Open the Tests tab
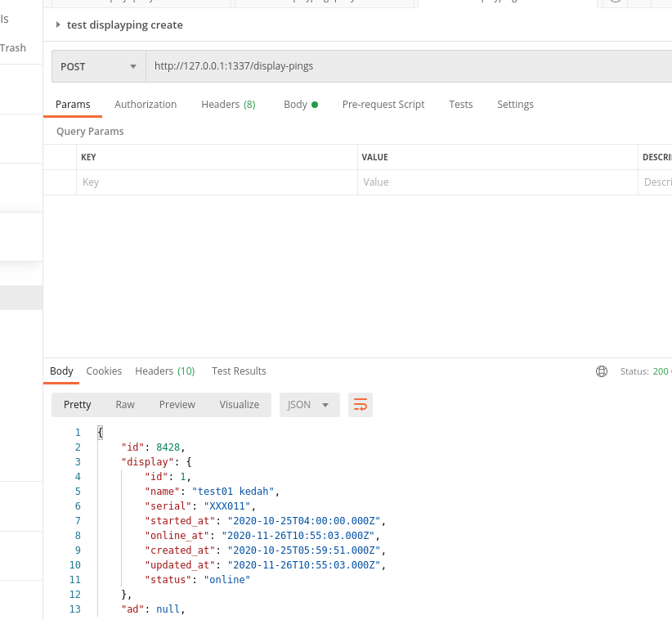 point(461,105)
